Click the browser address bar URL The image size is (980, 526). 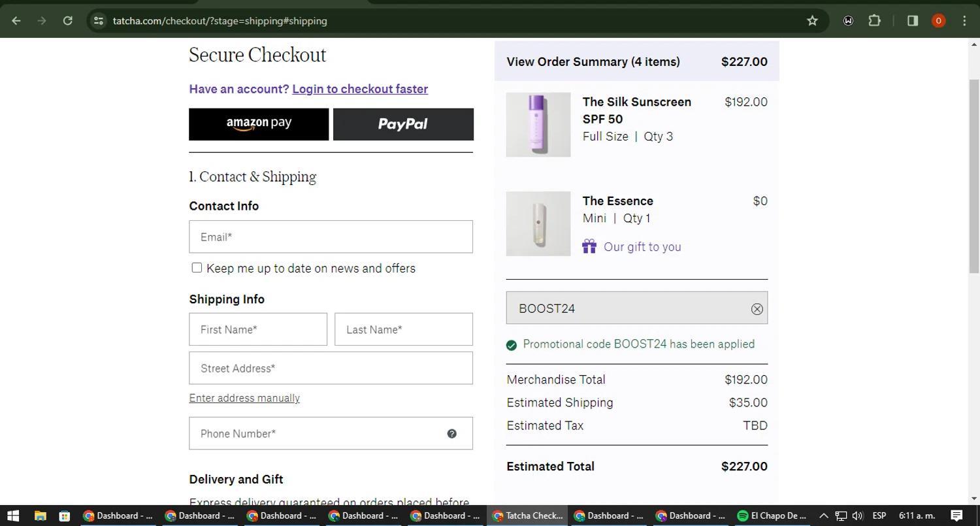[x=220, y=21]
